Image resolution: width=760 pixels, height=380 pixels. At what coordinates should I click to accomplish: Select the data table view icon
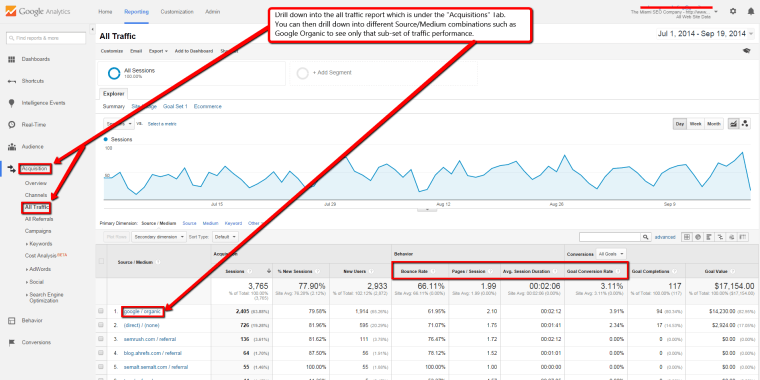(x=686, y=237)
